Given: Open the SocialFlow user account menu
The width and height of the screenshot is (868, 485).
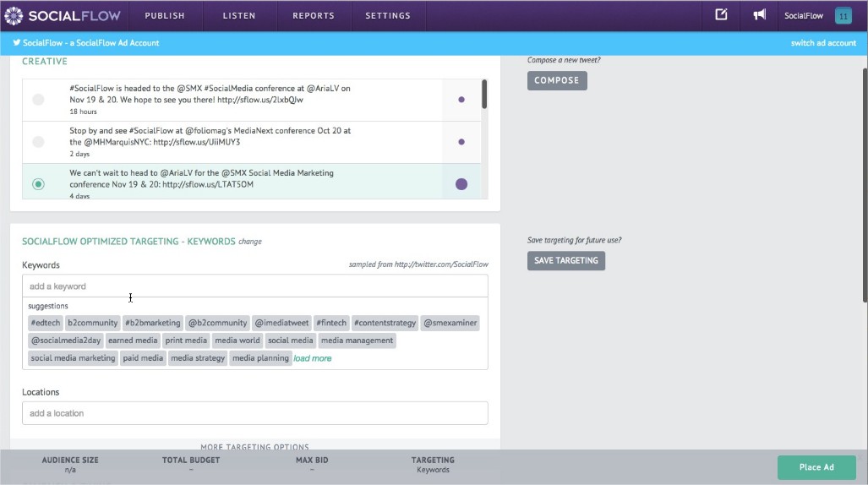Looking at the screenshot, I should [x=803, y=16].
